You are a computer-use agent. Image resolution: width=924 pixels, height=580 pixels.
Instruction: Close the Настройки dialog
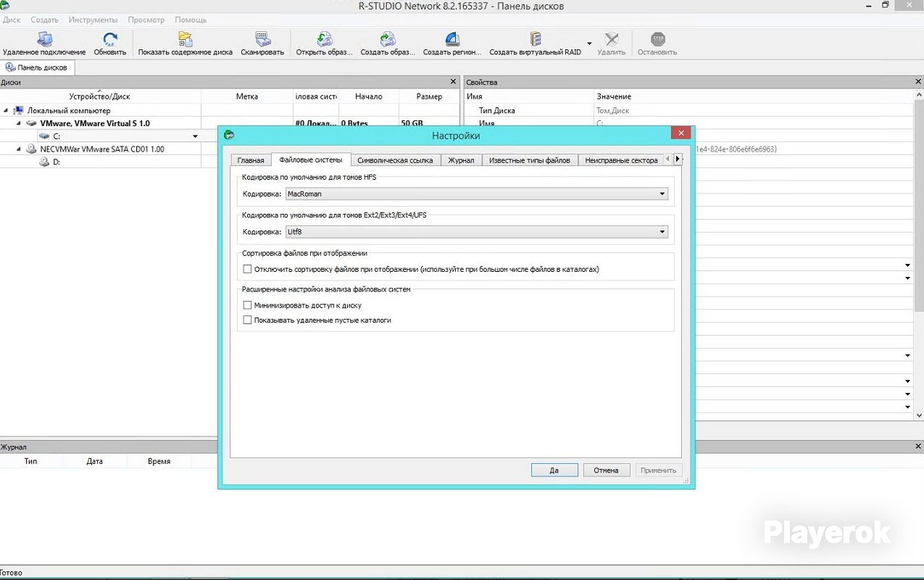680,133
